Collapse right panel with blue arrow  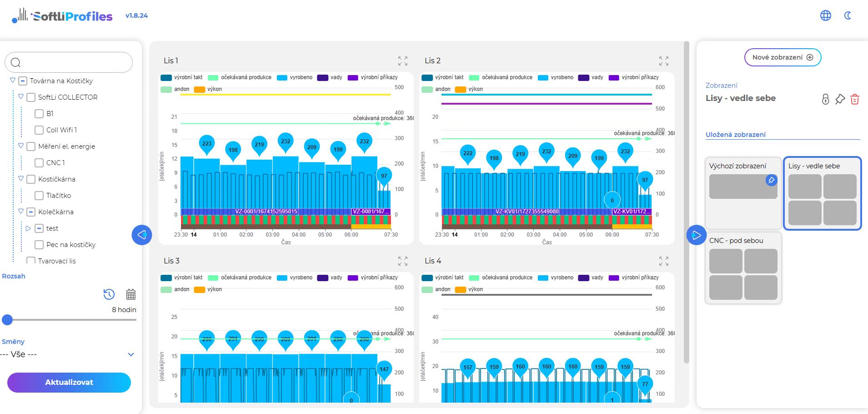696,235
